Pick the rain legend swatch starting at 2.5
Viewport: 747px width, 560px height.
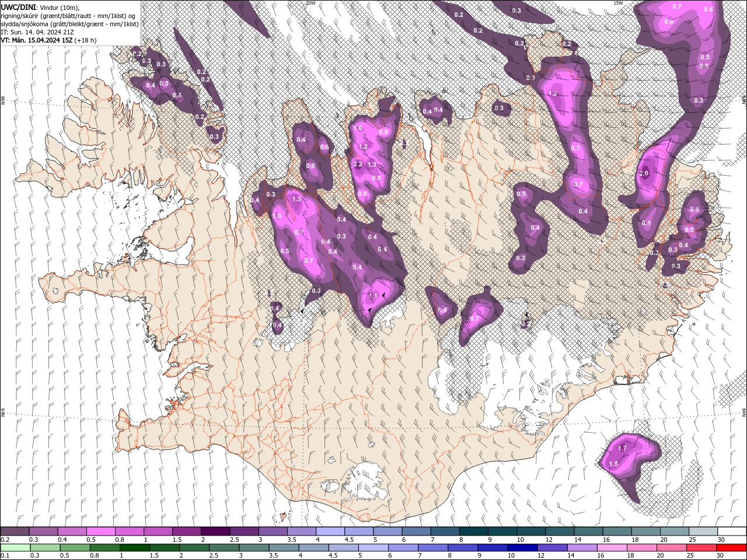224,548
